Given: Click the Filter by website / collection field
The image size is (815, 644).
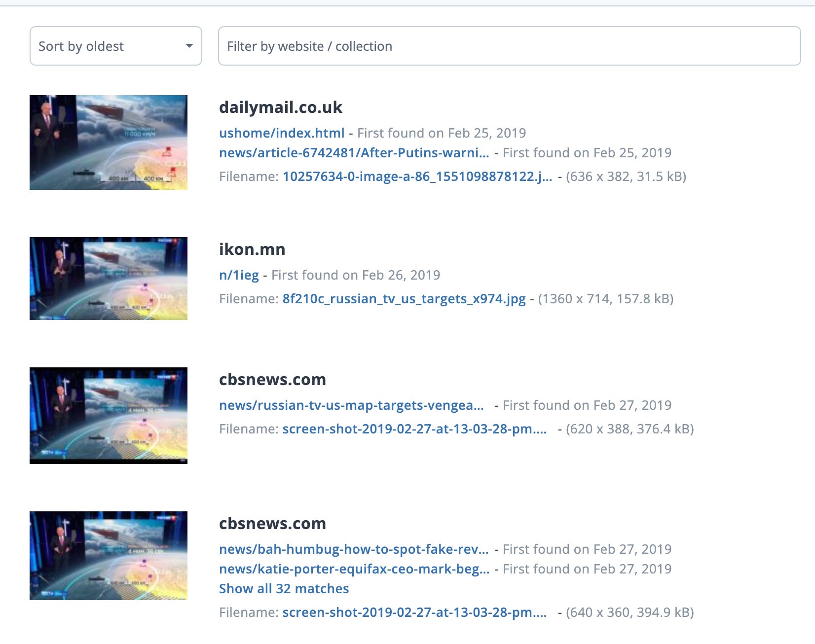Looking at the screenshot, I should [509, 46].
